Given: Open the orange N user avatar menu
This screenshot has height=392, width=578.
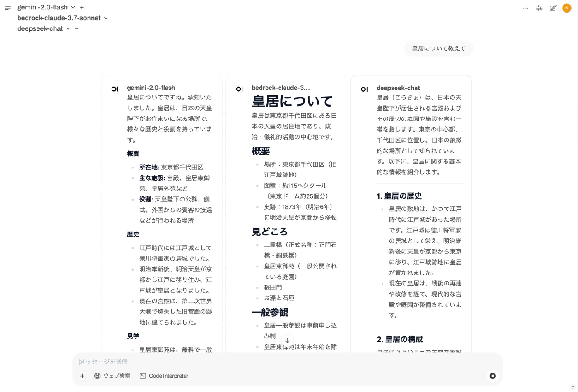Looking at the screenshot, I should tap(567, 8).
